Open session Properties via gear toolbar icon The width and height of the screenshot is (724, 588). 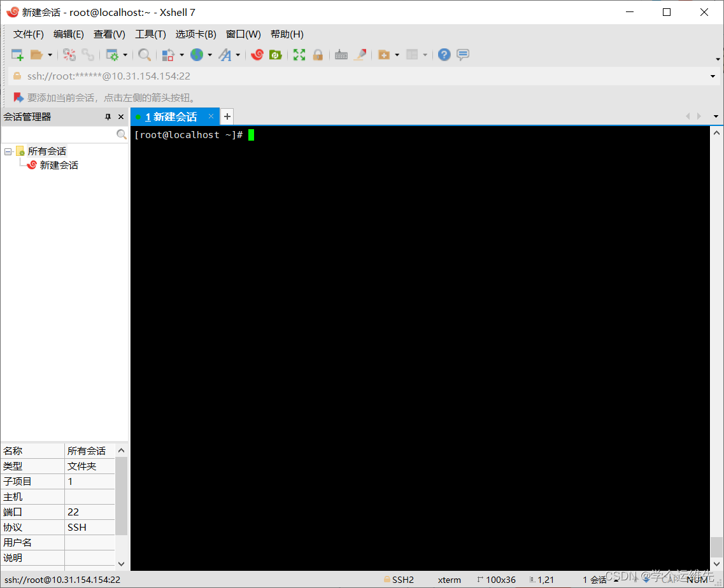coord(113,55)
